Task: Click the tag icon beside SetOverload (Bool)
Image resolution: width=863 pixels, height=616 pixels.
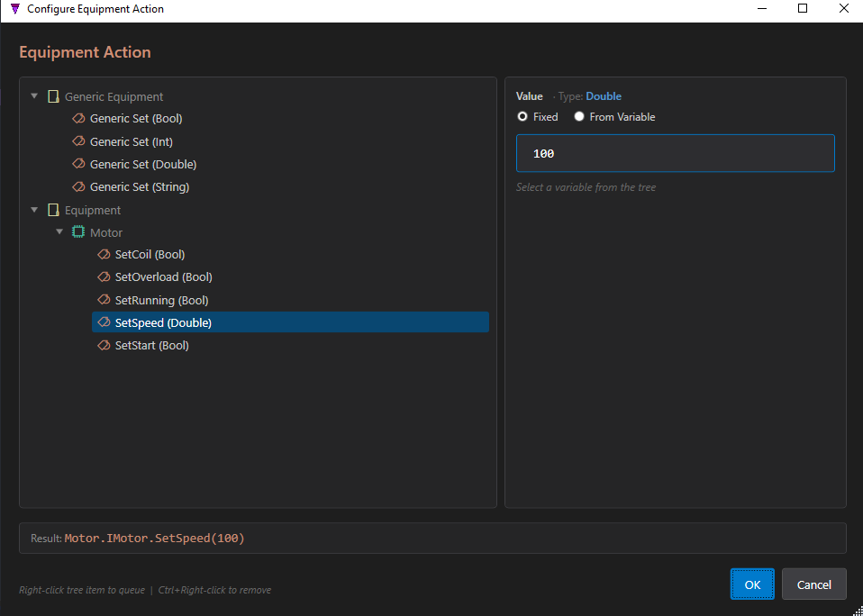Action: pos(104,276)
